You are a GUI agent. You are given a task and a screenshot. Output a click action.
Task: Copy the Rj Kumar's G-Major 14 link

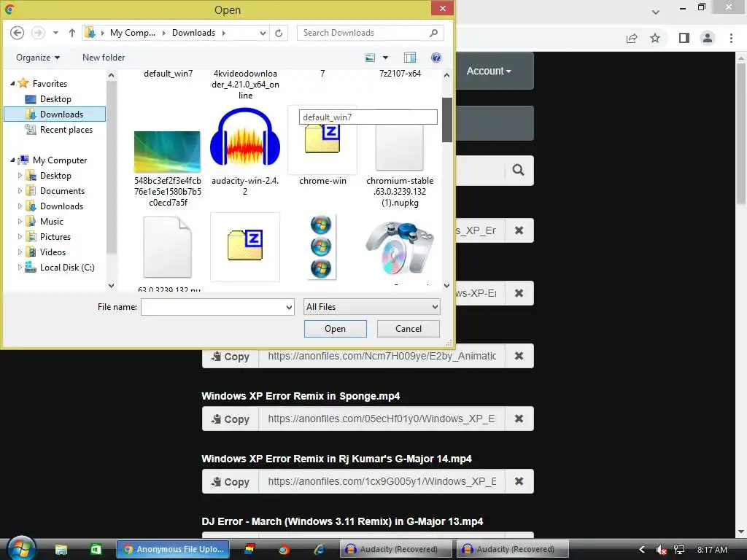(x=231, y=481)
